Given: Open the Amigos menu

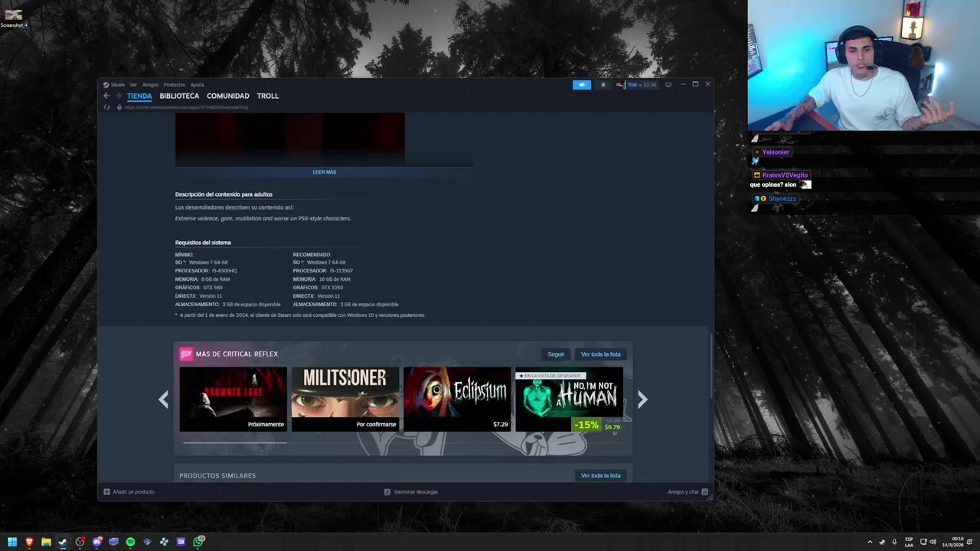Looking at the screenshot, I should pos(150,85).
